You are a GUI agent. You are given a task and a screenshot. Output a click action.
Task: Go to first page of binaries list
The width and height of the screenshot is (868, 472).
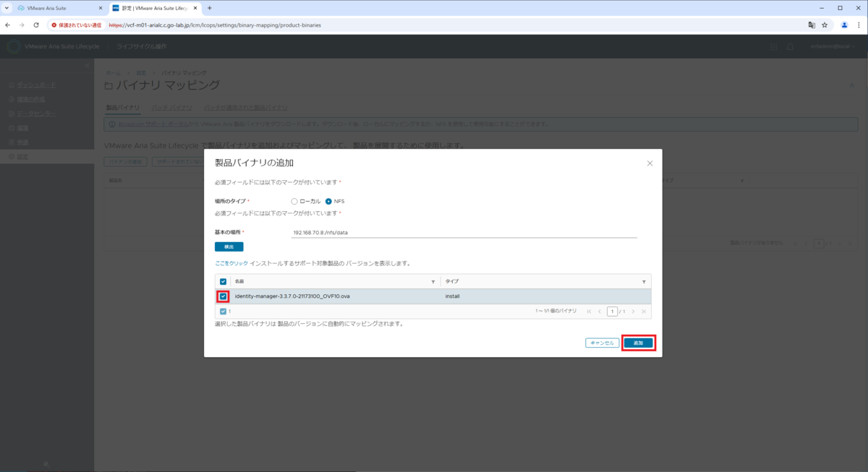pyautogui.click(x=589, y=312)
